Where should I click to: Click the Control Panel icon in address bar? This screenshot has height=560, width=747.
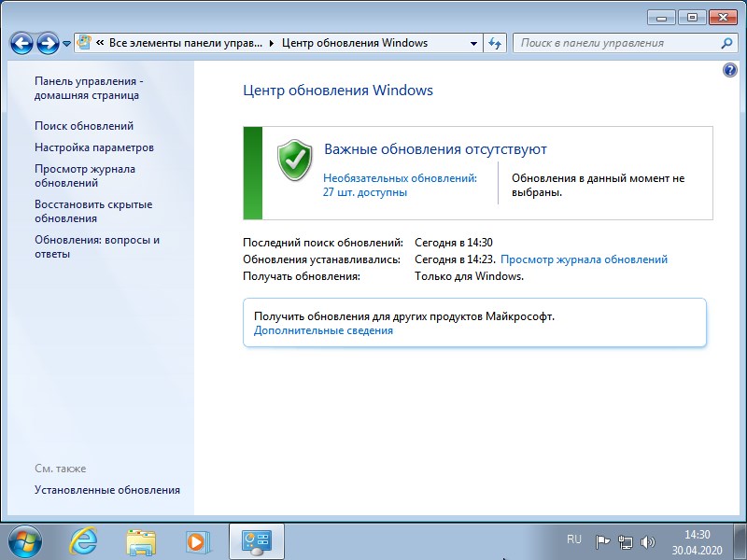click(84, 43)
